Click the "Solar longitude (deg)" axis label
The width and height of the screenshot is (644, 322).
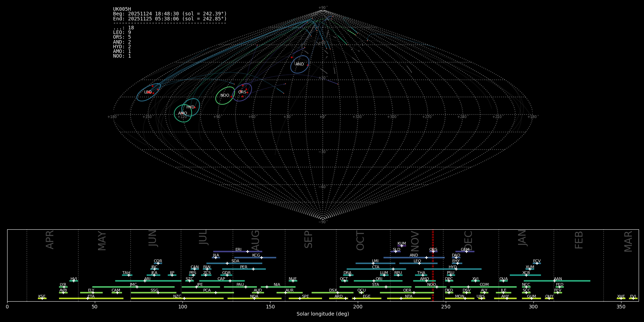(323, 314)
